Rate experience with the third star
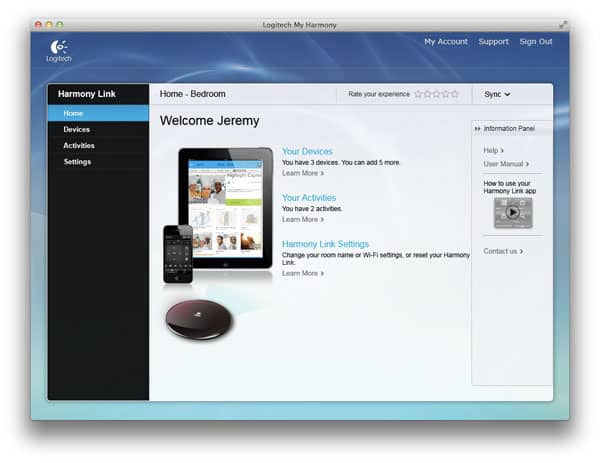Screen dimensions: 600x463 click(x=437, y=94)
